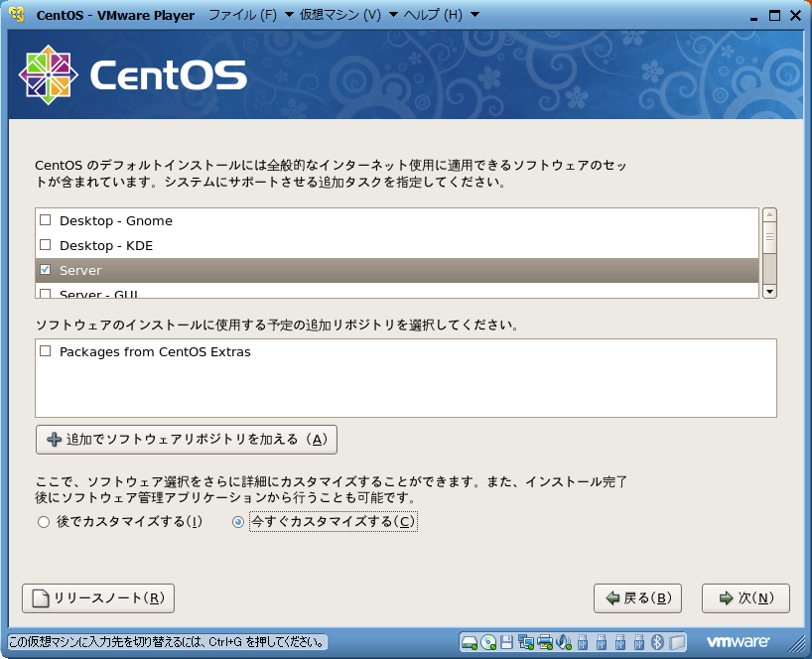Image resolution: width=812 pixels, height=659 pixels.
Task: Click the printer device status icon
Action: click(x=545, y=641)
